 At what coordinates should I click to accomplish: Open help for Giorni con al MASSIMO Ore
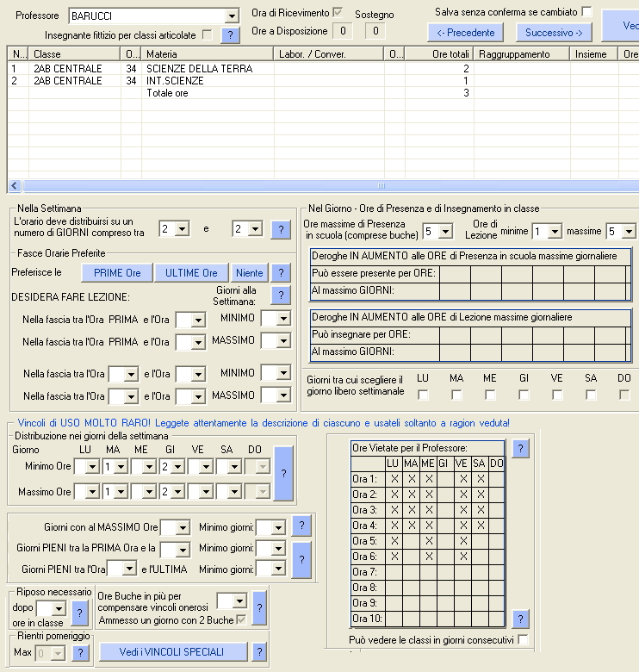301,526
